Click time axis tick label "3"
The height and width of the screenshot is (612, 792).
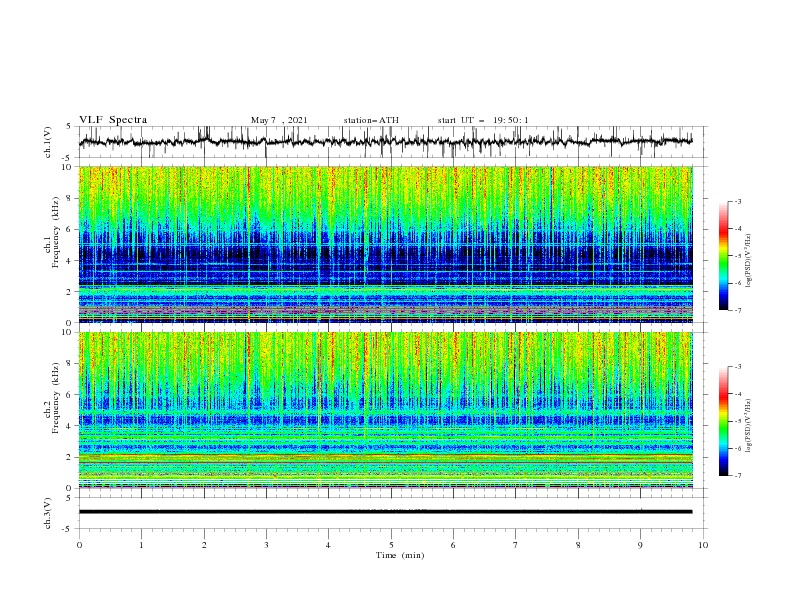pos(266,545)
